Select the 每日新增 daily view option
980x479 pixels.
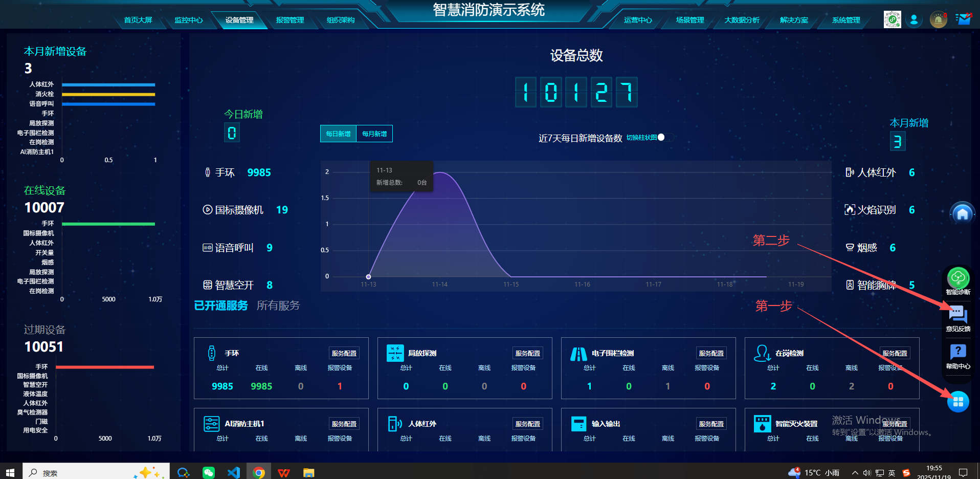pyautogui.click(x=338, y=134)
